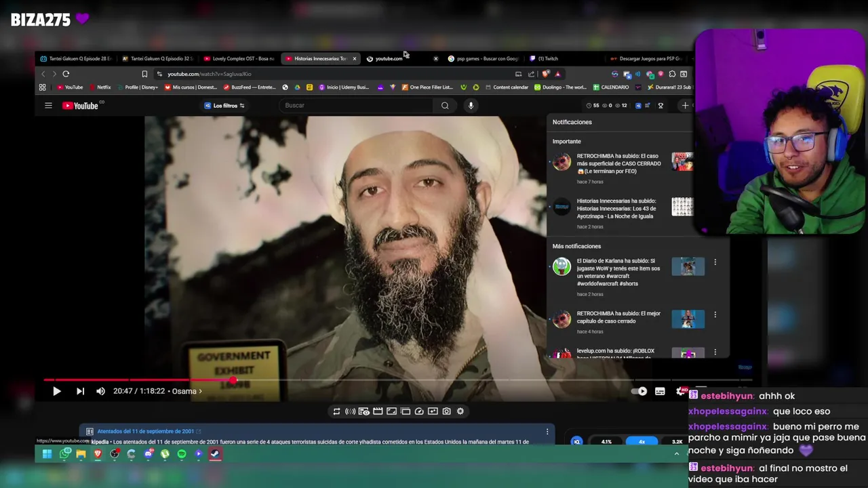Click the loop icon in enhancer toolbar

point(336,411)
